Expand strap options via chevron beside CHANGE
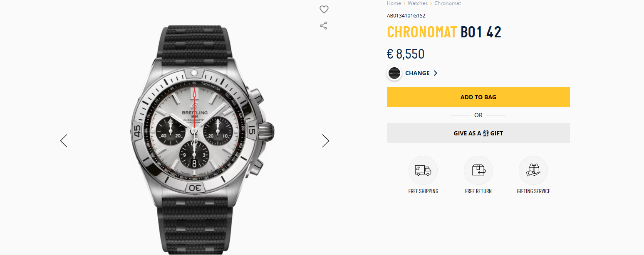Image resolution: width=644 pixels, height=255 pixels. (436, 73)
